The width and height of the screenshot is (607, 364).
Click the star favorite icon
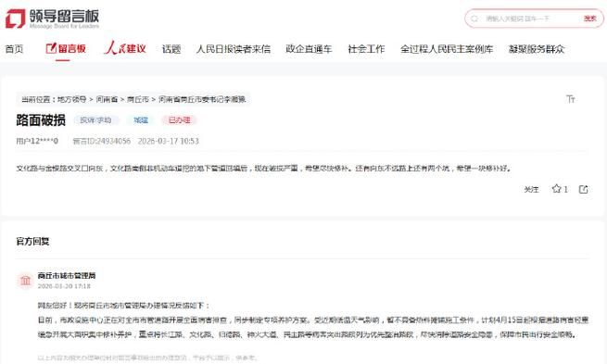pos(556,189)
